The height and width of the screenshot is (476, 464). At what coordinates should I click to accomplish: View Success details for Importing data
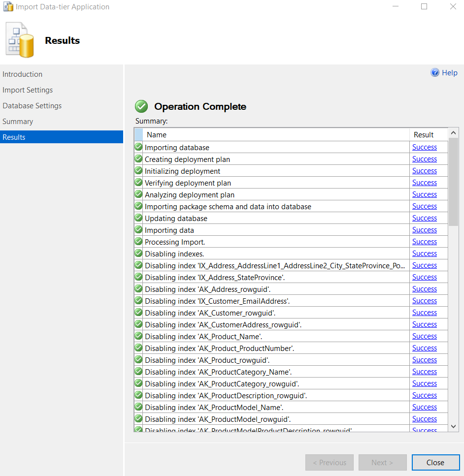point(425,230)
